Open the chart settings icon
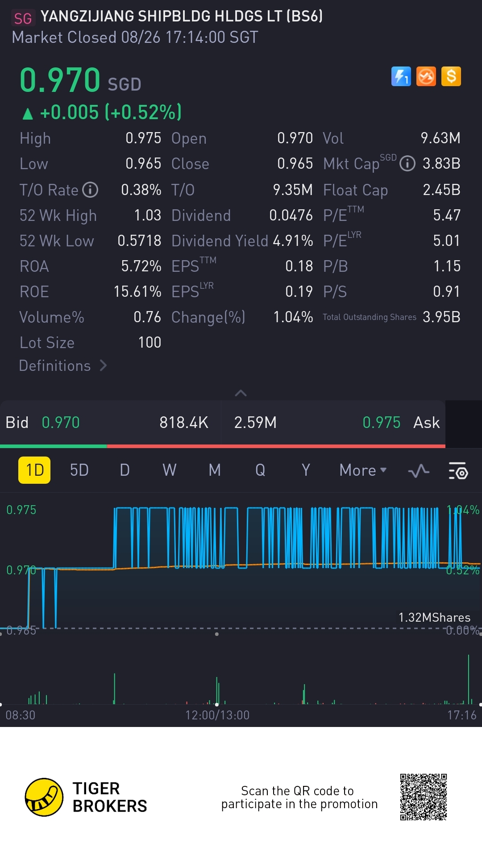 click(x=458, y=471)
